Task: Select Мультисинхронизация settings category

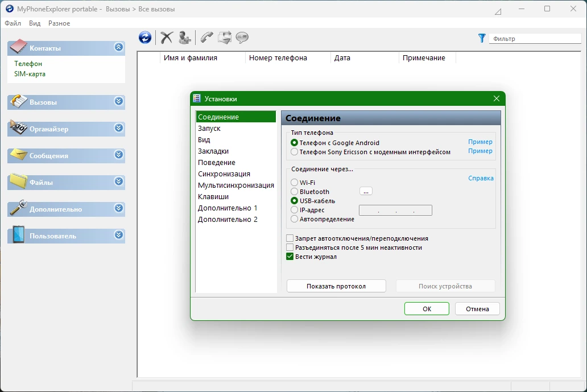Action: click(236, 185)
